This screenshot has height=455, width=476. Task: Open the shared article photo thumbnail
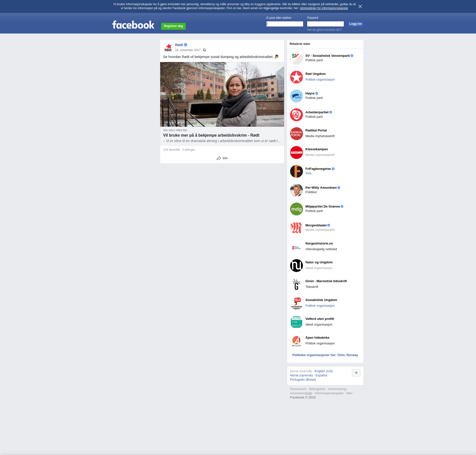222,94
